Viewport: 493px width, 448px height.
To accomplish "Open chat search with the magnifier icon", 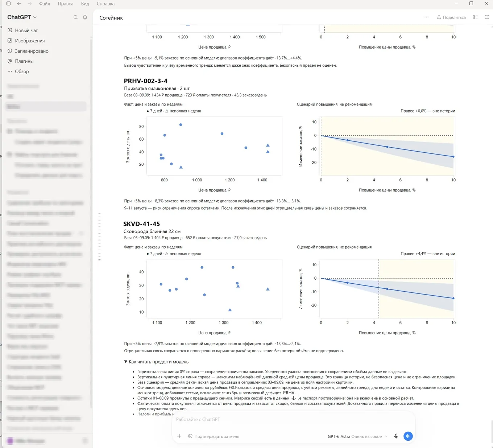I will pyautogui.click(x=76, y=17).
